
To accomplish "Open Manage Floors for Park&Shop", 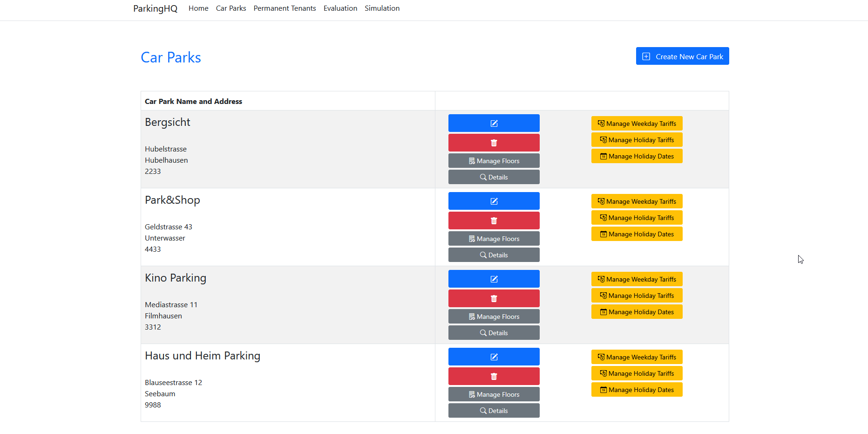I will point(494,239).
